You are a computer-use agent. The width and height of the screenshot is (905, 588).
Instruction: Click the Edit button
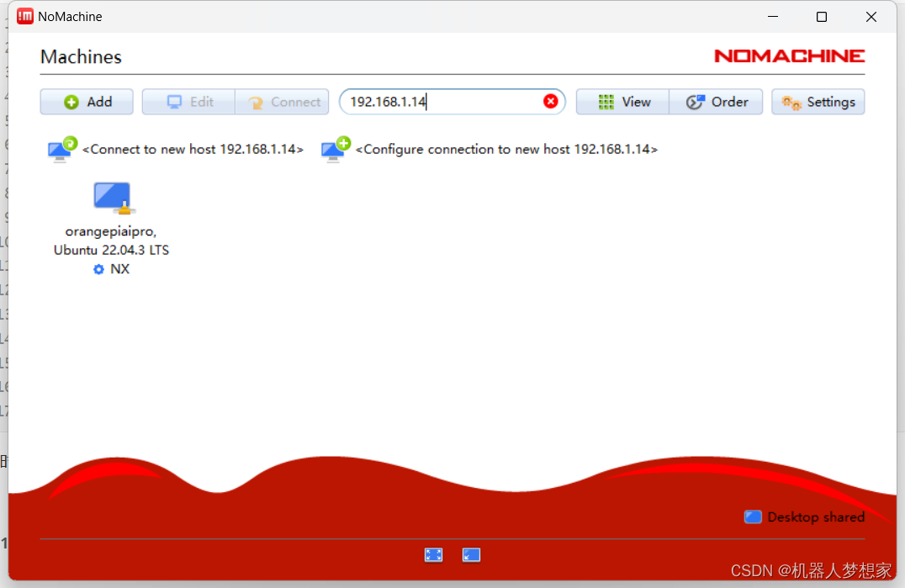pos(188,102)
